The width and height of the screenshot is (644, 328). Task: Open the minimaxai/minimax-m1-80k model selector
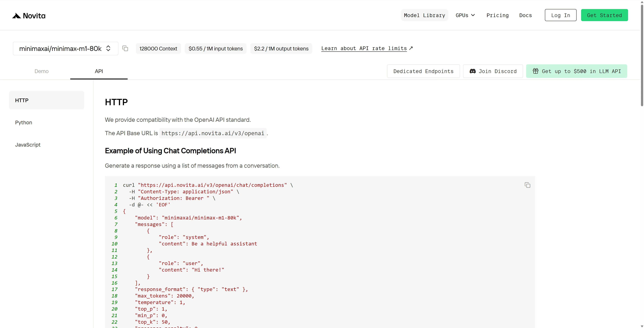[x=66, y=48]
